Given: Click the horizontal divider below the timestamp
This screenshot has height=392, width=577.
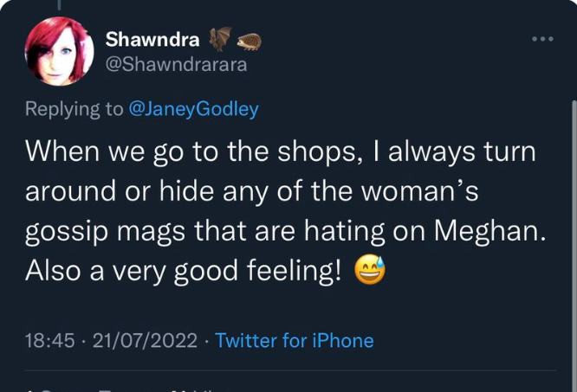Looking at the screenshot, I should (x=291, y=370).
